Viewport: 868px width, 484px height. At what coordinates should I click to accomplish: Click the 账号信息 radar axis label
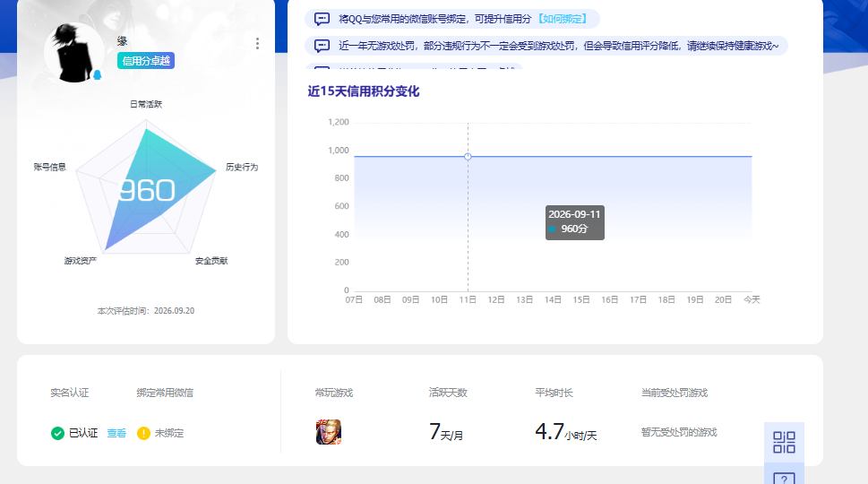click(50, 167)
